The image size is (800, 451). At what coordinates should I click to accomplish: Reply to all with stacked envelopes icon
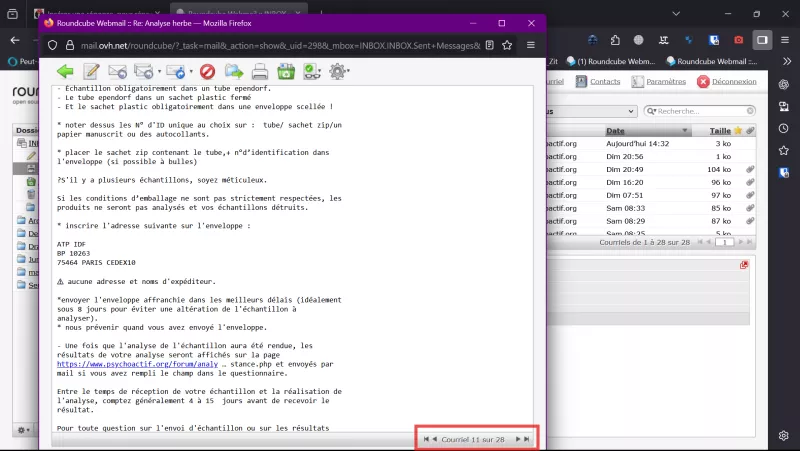click(143, 71)
